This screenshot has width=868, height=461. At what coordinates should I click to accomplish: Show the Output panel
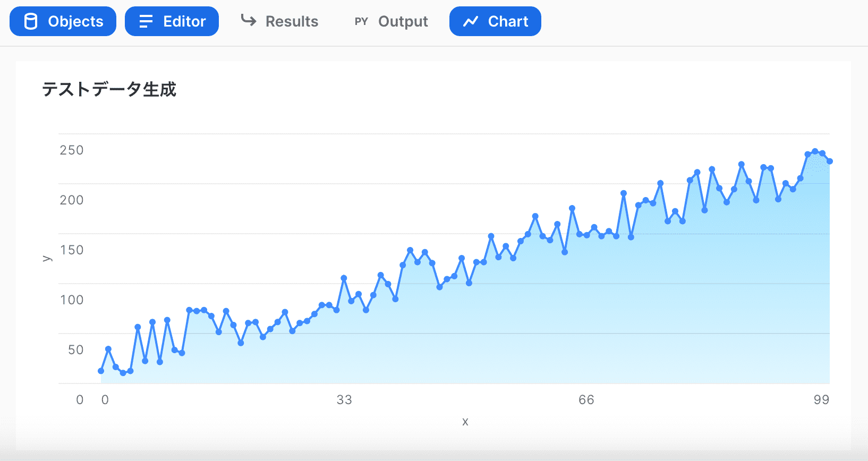[403, 22]
